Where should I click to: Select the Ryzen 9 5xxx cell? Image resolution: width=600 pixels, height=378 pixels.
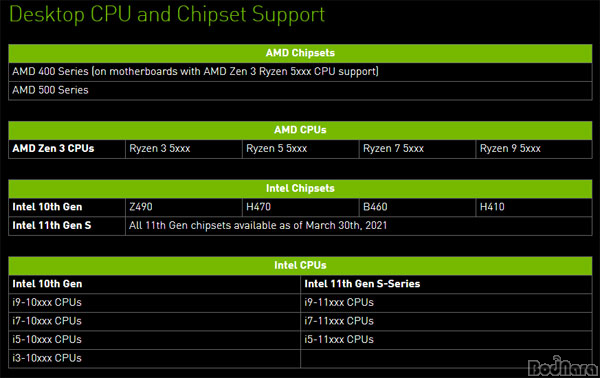pos(534,149)
